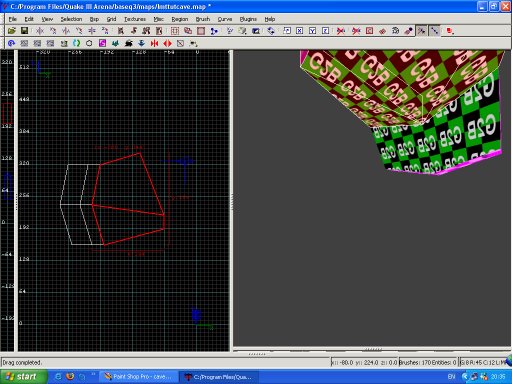Click the Select Partial Tall icon

click(x=146, y=31)
